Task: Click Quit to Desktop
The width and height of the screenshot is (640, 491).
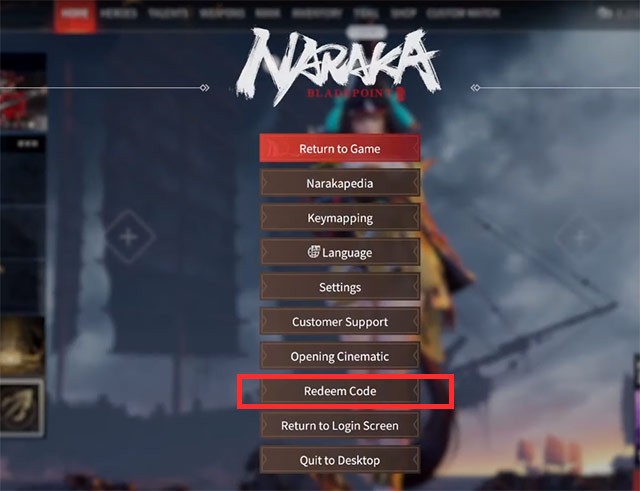Action: 340,460
